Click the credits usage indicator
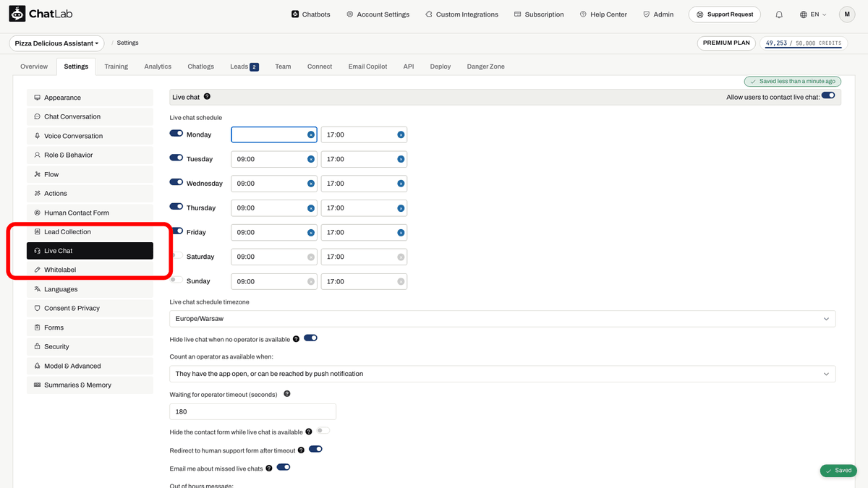 click(804, 43)
